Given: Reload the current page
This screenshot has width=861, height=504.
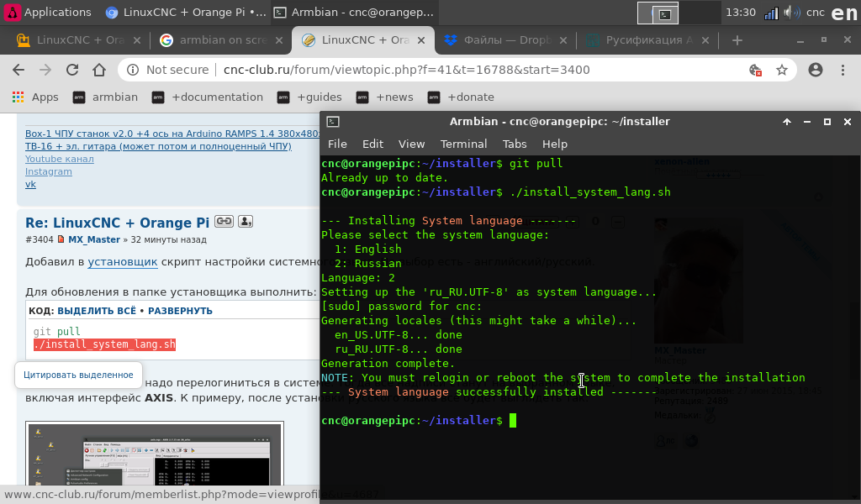Looking at the screenshot, I should 72,70.
